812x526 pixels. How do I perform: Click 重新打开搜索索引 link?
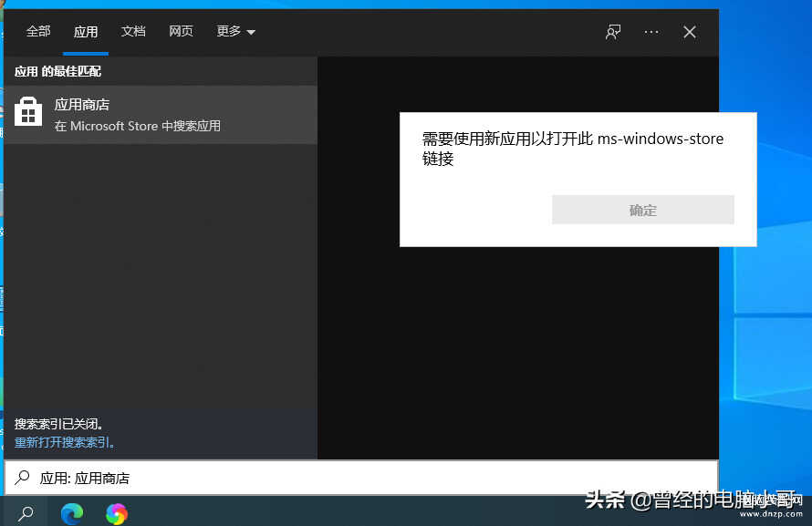pos(65,442)
